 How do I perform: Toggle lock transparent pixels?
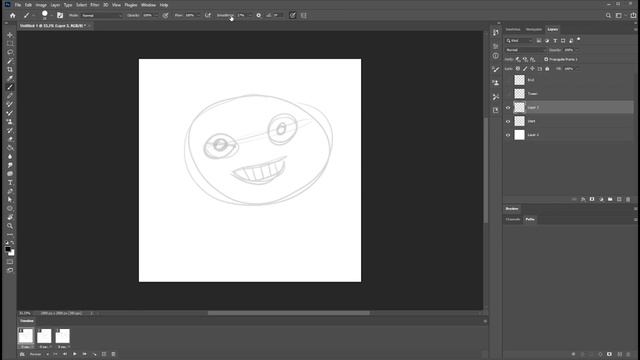point(518,69)
